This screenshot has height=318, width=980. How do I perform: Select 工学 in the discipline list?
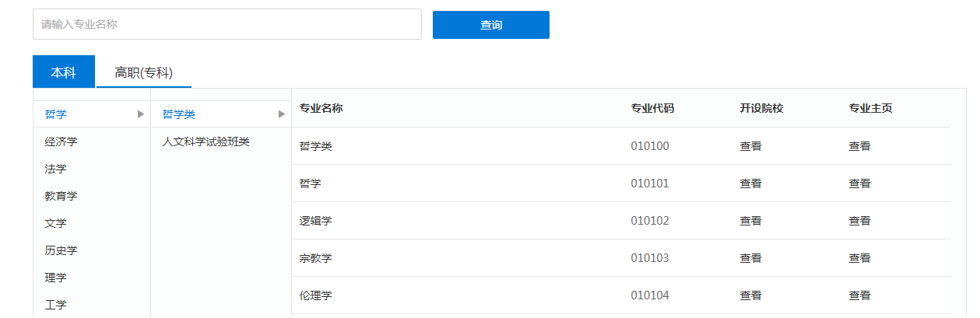[55, 305]
